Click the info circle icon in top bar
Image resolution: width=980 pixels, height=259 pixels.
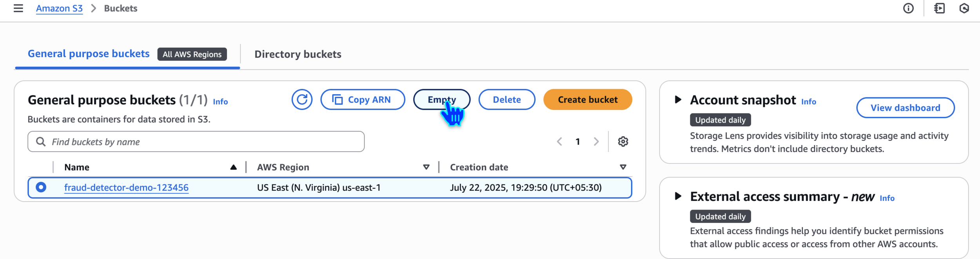(908, 8)
